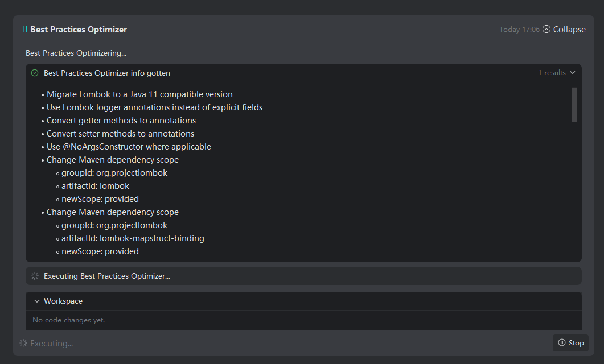
Task: Collapse the Workspace section chevron
Action: 37,301
